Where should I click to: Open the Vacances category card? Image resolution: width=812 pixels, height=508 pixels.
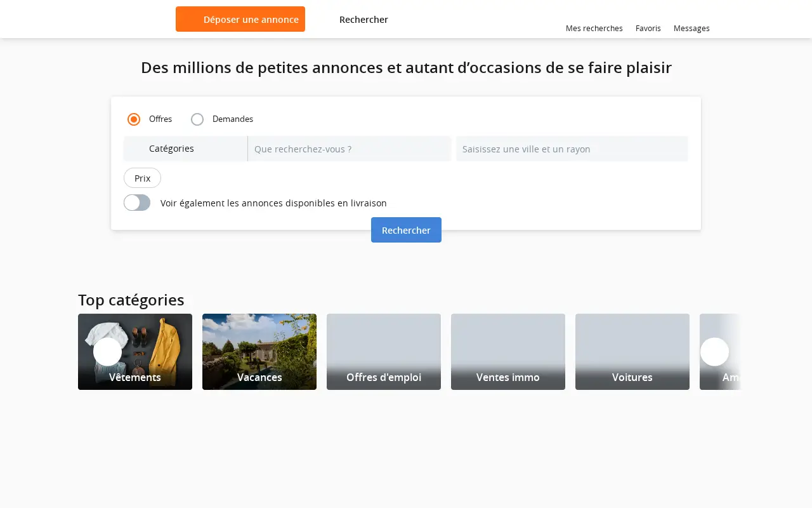[x=259, y=352]
